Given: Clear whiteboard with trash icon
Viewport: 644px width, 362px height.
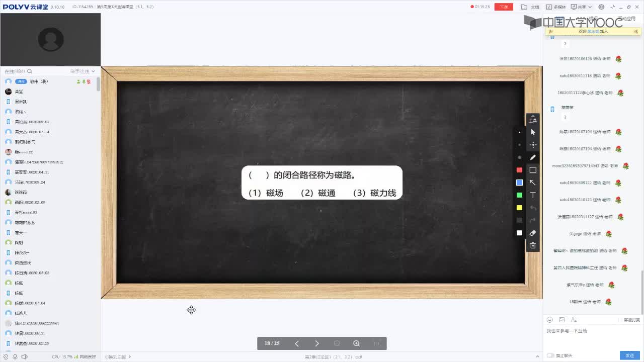Looking at the screenshot, I should pyautogui.click(x=533, y=245).
